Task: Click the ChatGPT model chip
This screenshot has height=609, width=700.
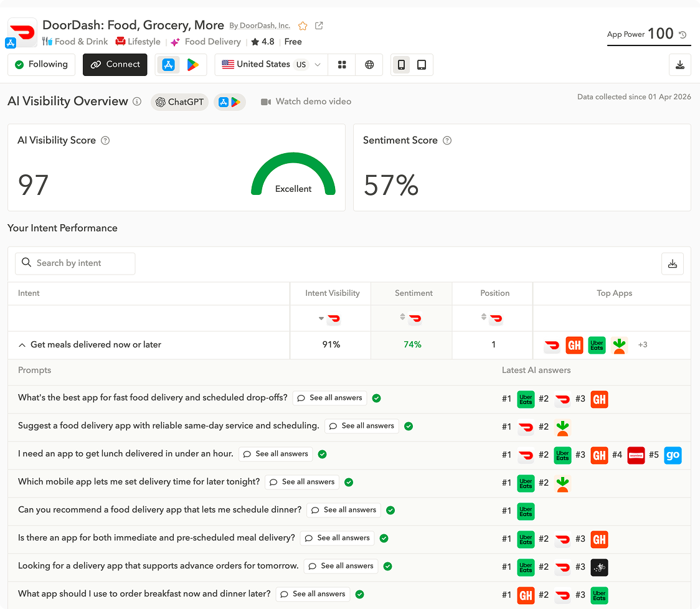Action: pos(179,101)
